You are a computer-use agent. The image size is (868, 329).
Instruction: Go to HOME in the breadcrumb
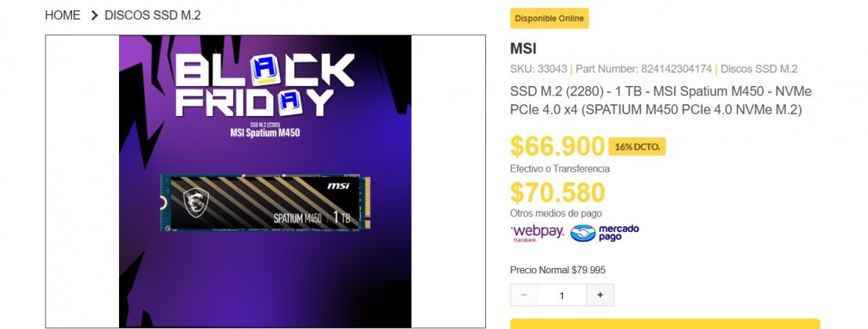(x=63, y=15)
